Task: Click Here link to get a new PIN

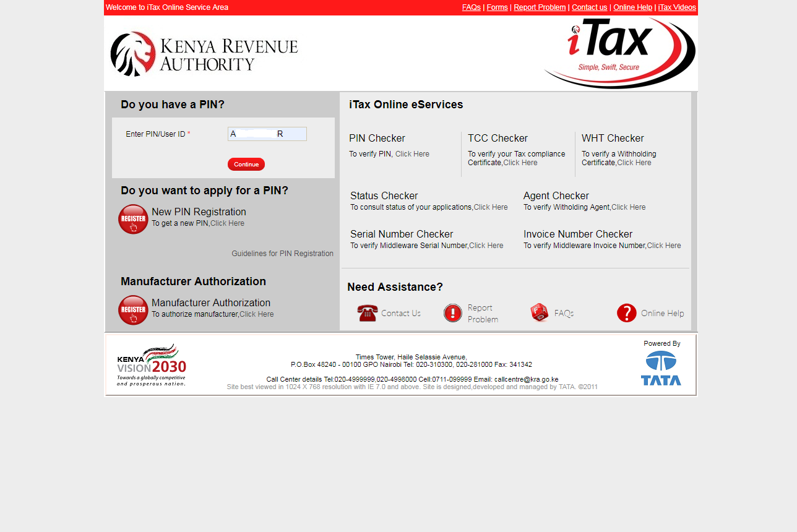Action: pos(227,223)
